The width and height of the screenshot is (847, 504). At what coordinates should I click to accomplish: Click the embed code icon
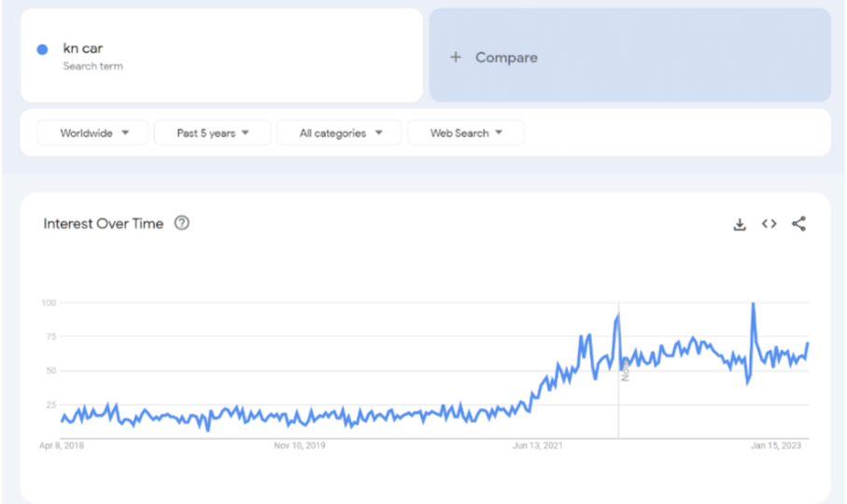(x=769, y=224)
